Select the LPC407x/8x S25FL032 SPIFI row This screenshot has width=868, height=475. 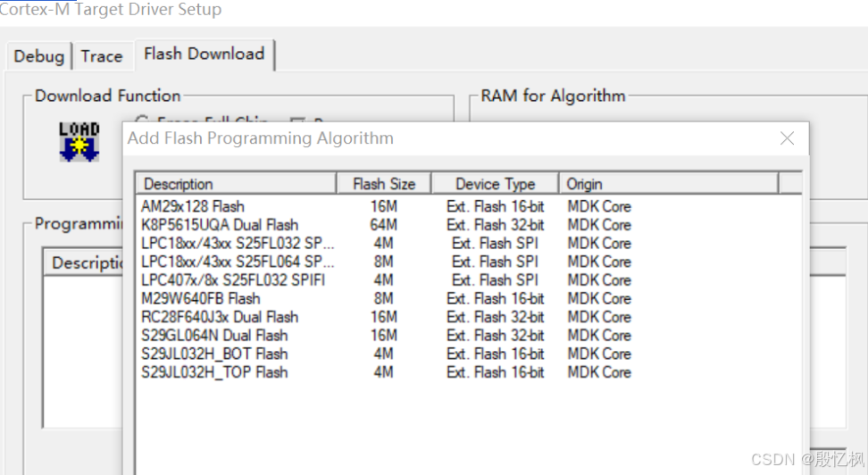pos(468,279)
